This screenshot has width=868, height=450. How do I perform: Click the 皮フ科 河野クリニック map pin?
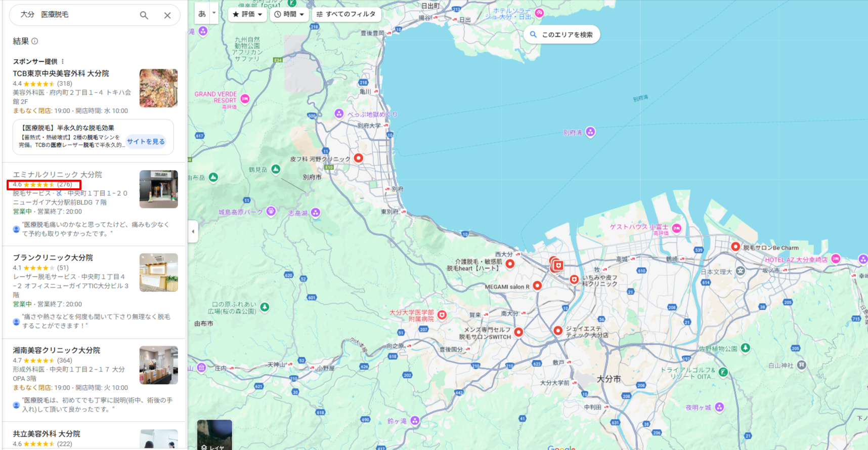[x=359, y=158]
